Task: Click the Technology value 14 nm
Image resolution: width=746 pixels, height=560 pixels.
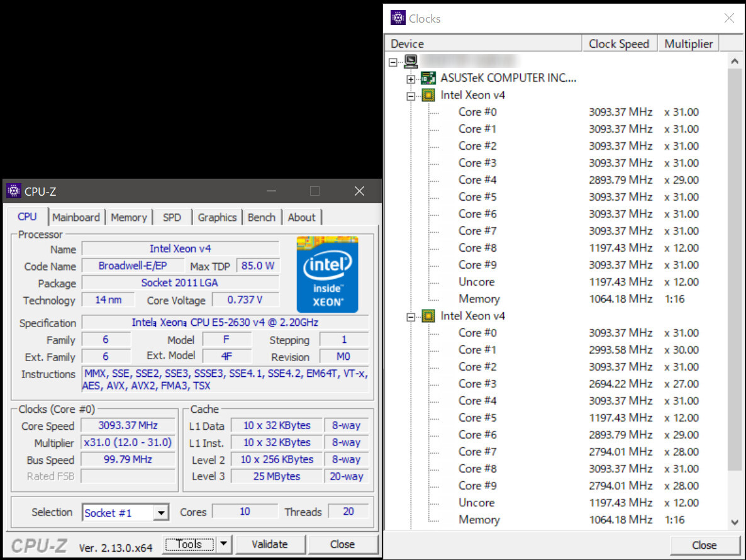Action: click(108, 300)
